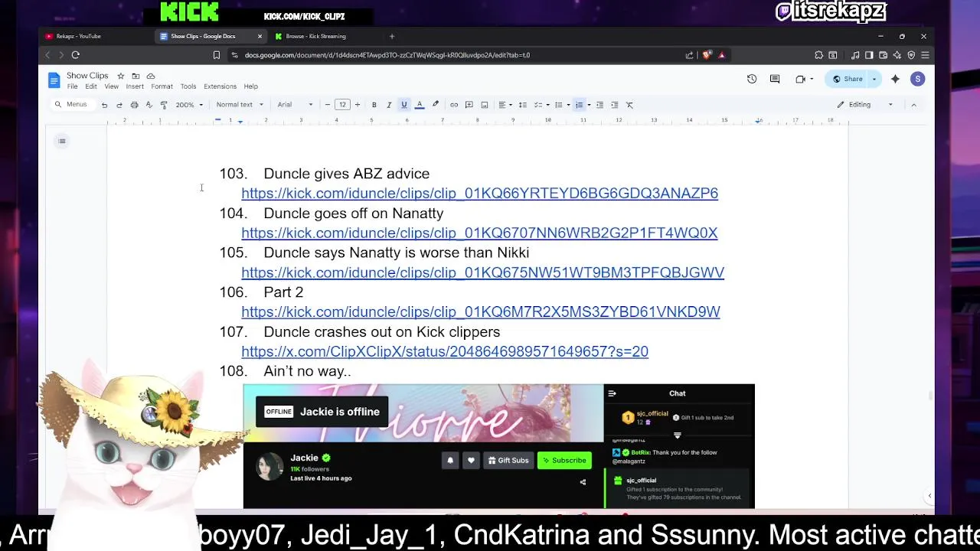Collapse the menus with chevron up

pyautogui.click(x=913, y=105)
